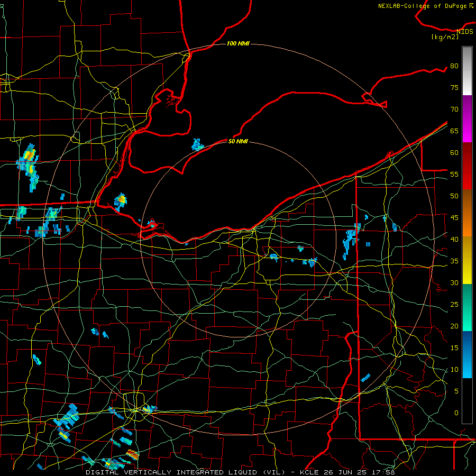Image resolution: width=476 pixels, height=476 pixels.
Task: Click the 80 value on the scale
Action: (x=454, y=66)
